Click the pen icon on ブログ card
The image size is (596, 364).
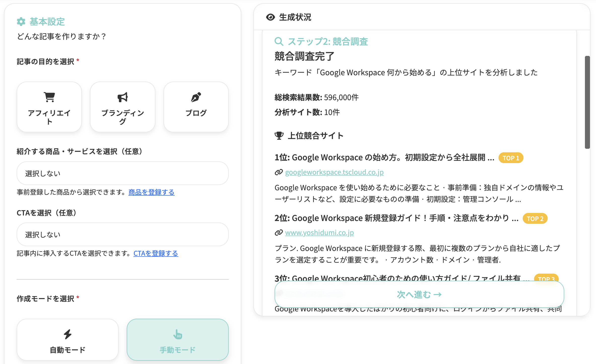click(196, 97)
